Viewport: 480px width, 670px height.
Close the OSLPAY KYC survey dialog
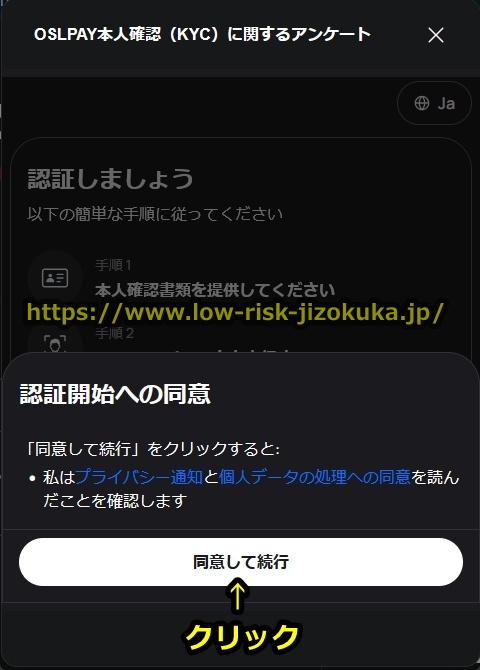[x=436, y=35]
